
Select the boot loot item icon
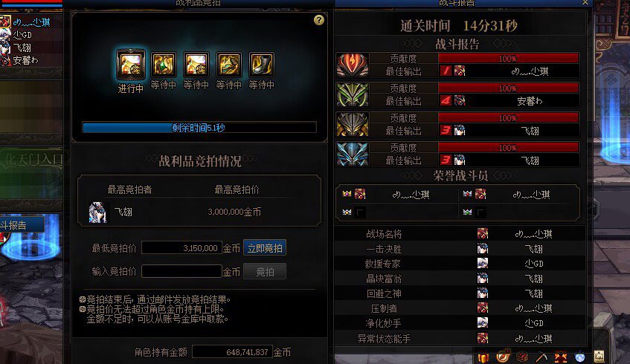coord(262,64)
